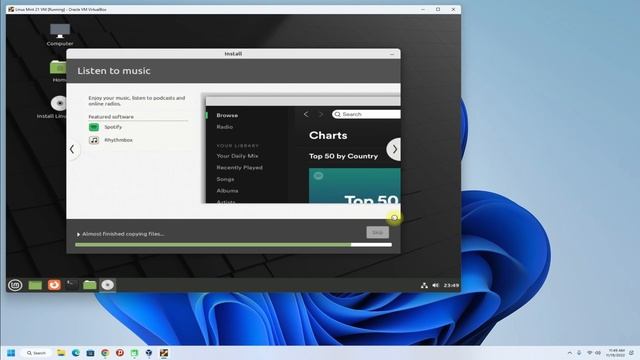Open the red circular P app on taskbar
Screen dimensions: 640x360
120,353
